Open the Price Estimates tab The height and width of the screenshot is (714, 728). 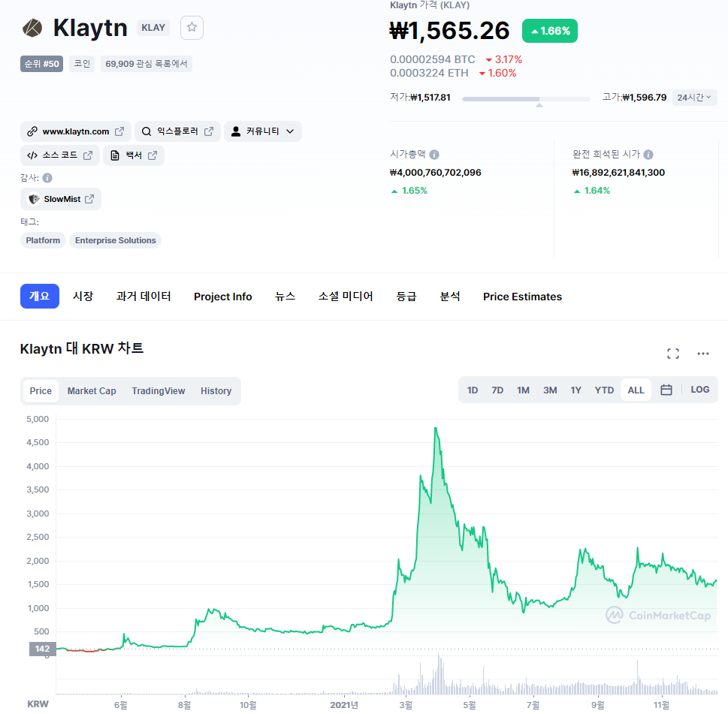point(522,297)
